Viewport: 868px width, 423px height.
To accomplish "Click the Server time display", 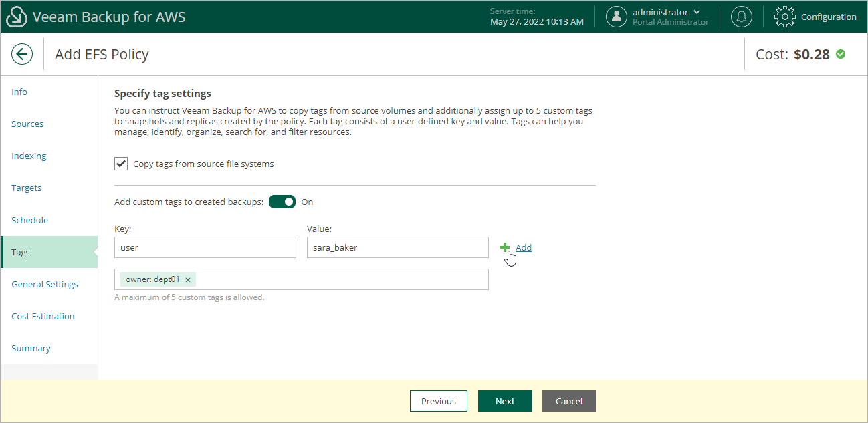I will pos(537,17).
